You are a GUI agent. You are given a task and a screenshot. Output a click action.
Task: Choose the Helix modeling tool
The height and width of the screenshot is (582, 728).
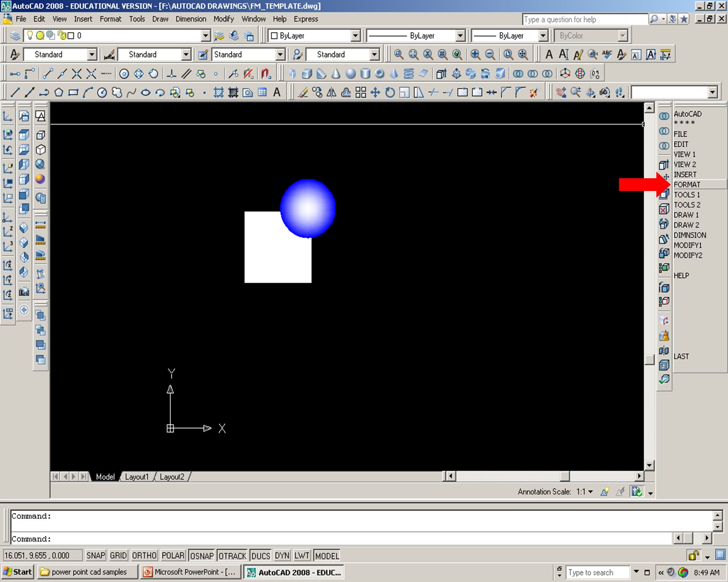[409, 73]
